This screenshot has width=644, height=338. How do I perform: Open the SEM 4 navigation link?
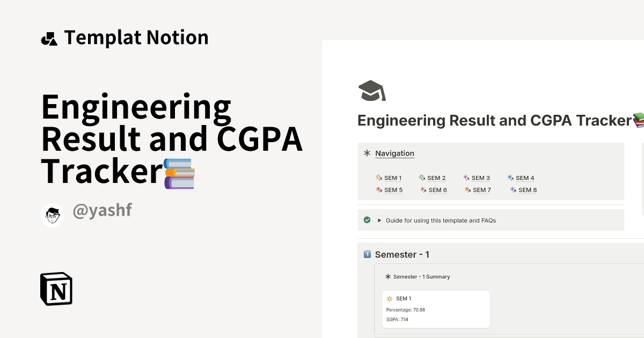525,178
